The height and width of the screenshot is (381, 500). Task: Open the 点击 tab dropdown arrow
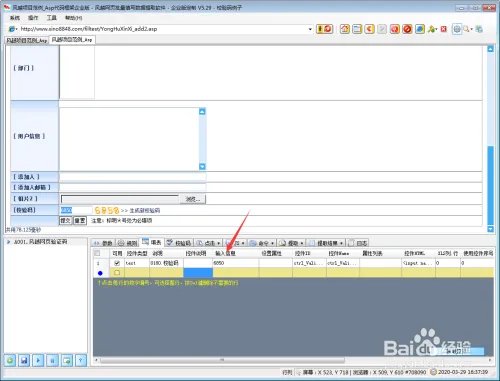point(218,243)
